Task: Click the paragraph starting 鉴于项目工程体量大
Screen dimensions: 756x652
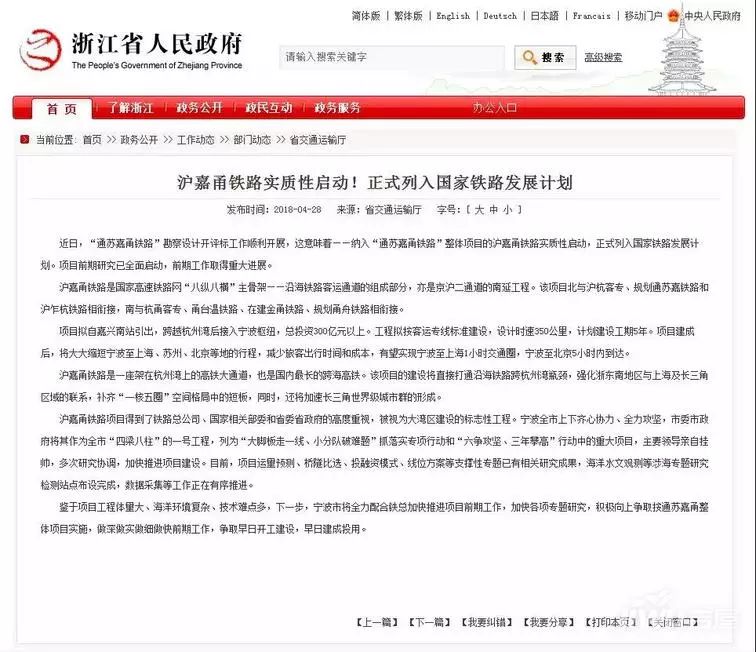Action: 375,518
